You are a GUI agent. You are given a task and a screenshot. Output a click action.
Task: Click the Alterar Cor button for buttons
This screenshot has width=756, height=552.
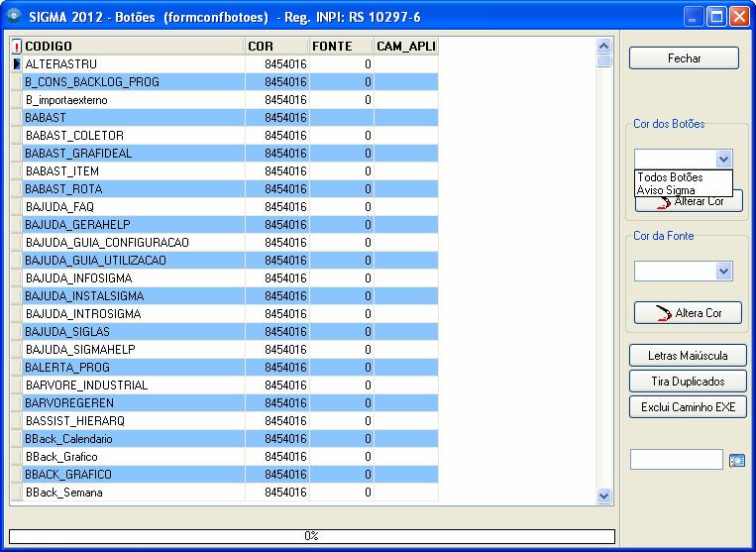point(689,203)
